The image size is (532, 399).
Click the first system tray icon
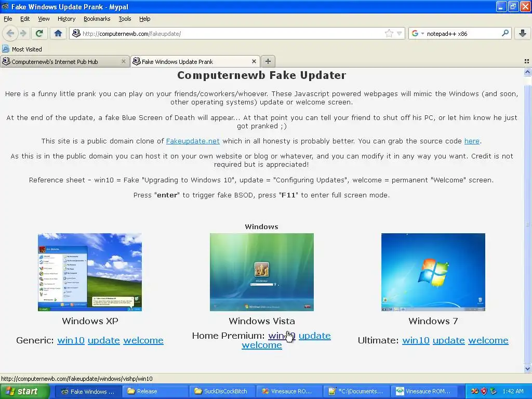(475, 391)
